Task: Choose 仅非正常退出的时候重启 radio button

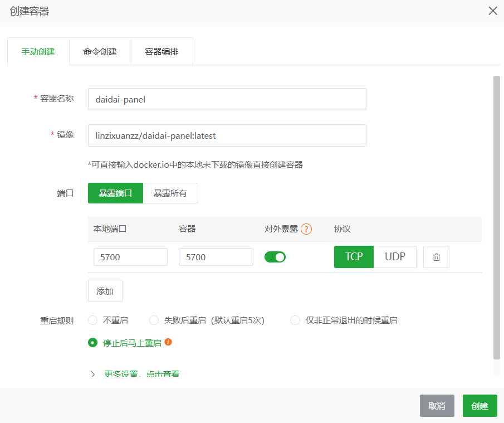Action: 295,320
